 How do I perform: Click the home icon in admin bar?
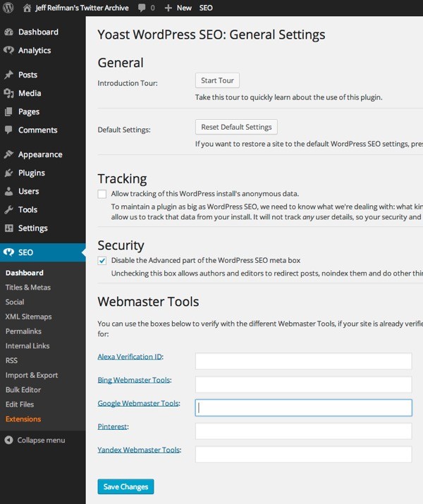(x=27, y=8)
